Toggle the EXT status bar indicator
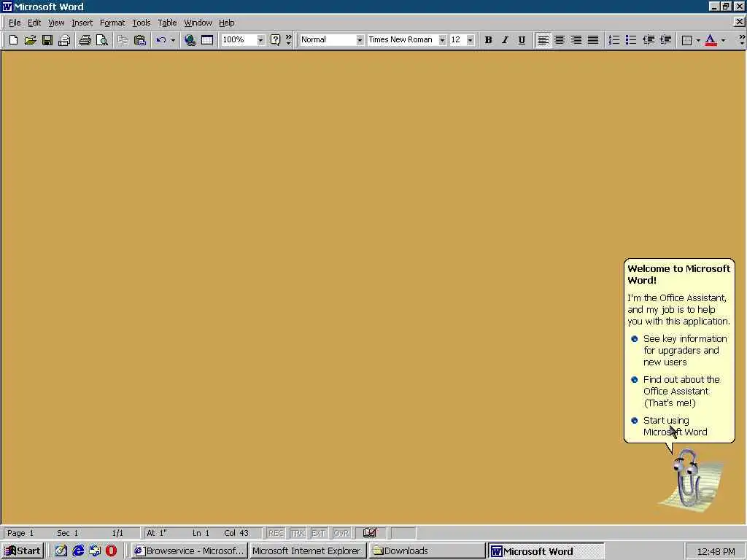 click(x=319, y=533)
